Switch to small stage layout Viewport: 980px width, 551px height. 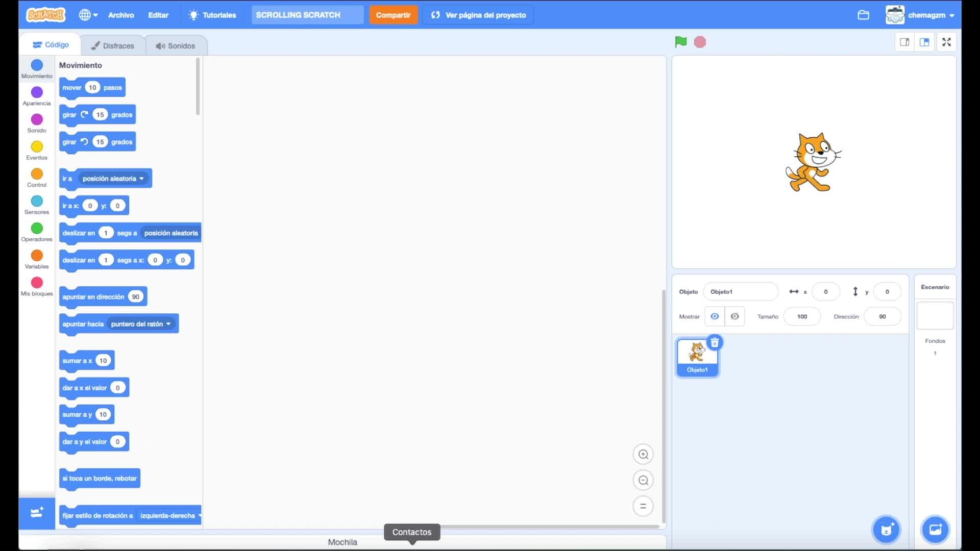pyautogui.click(x=904, y=42)
